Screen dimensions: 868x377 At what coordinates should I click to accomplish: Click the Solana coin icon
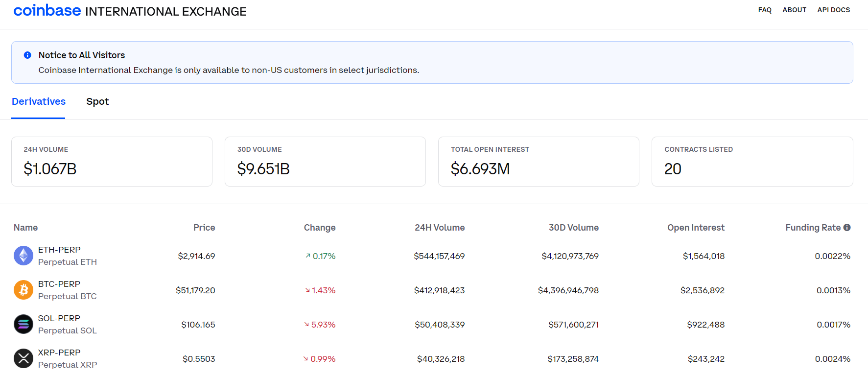tap(23, 324)
